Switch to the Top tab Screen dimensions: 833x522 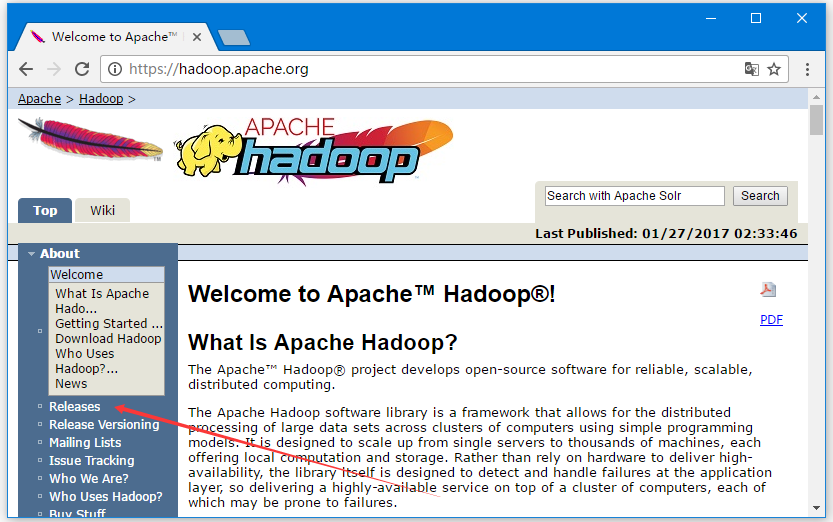45,211
